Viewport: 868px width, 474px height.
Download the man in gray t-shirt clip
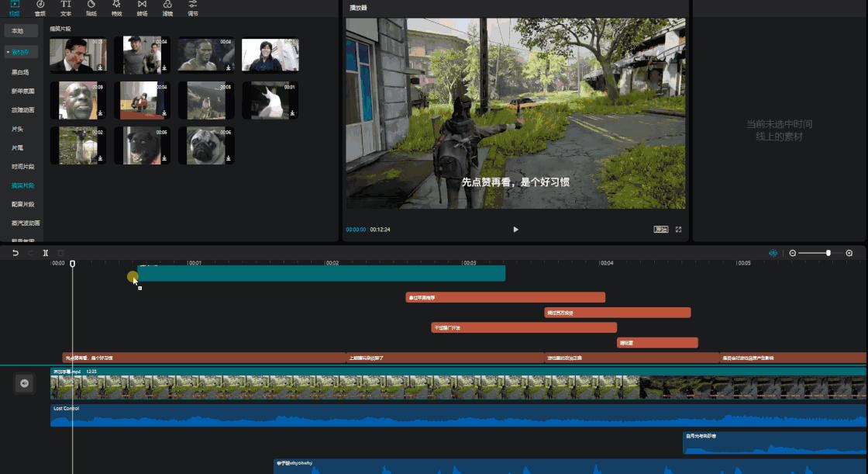point(164,67)
